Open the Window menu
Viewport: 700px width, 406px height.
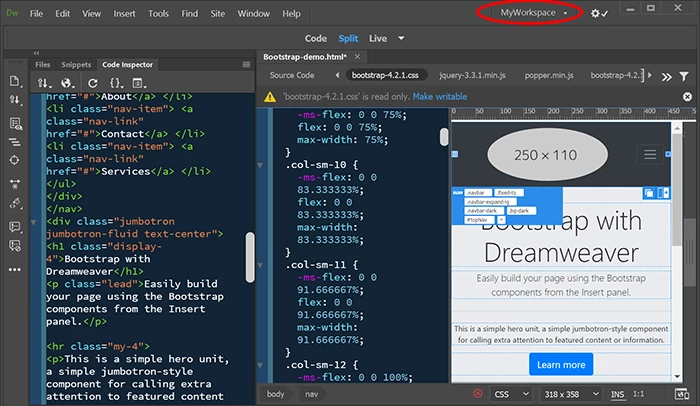tap(253, 14)
